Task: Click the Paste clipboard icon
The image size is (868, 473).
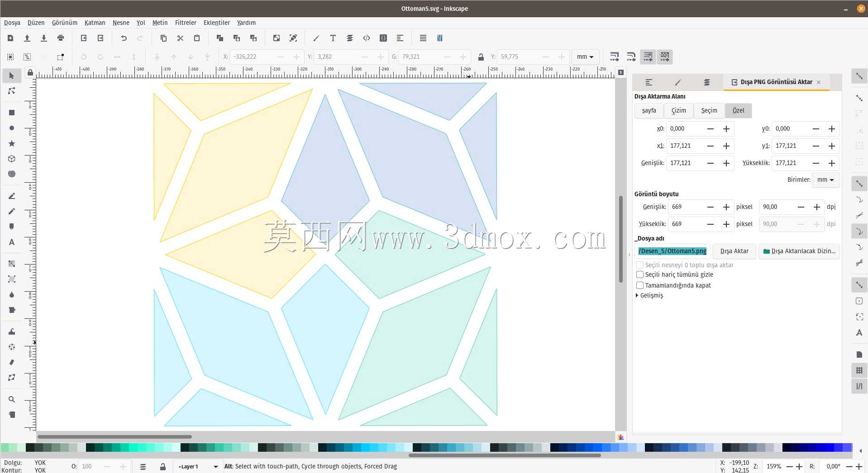Action: click(197, 38)
